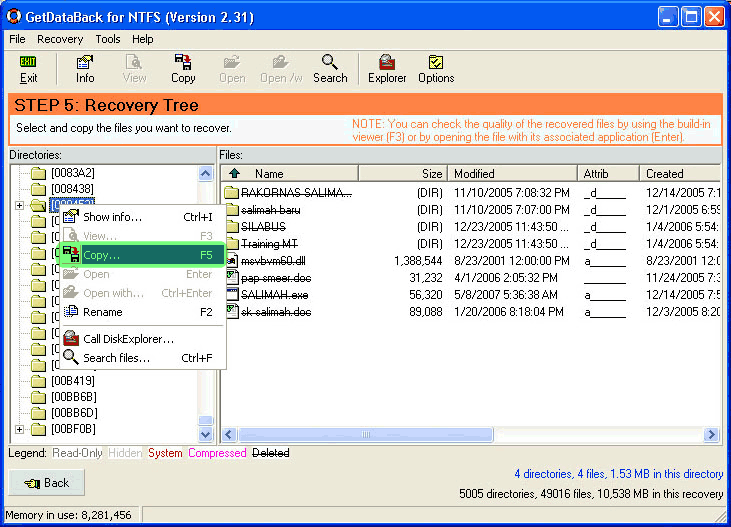This screenshot has width=731, height=527.
Task: Expand the [00BF0B] directory node
Action: click(x=19, y=429)
